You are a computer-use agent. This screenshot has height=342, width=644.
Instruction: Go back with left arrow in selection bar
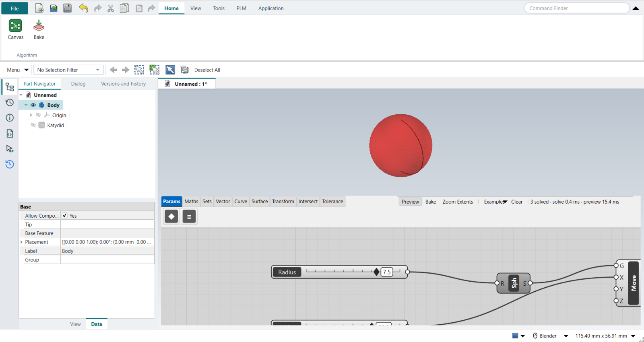[114, 70]
